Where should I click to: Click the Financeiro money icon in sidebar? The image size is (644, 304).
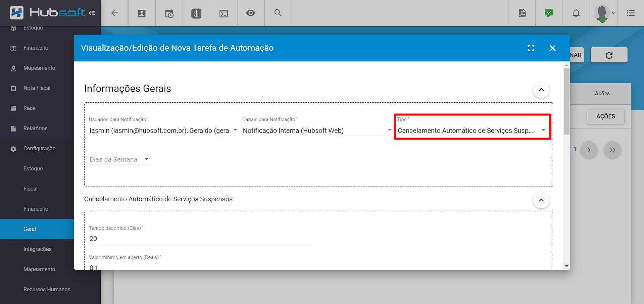13,48
